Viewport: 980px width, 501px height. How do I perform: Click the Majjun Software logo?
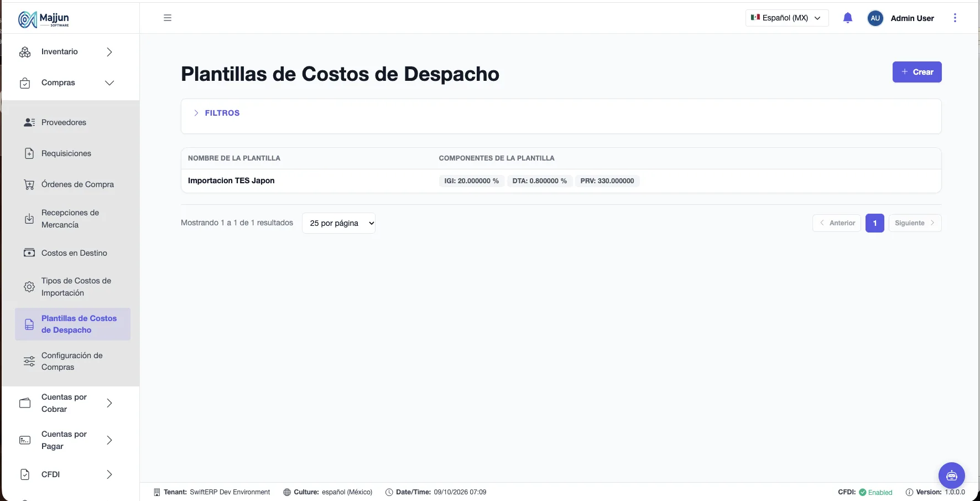[44, 19]
